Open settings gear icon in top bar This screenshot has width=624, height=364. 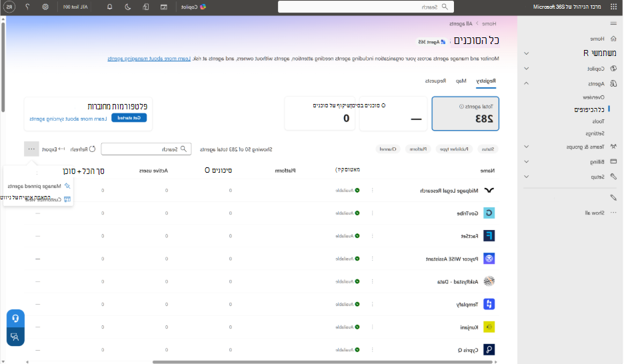45,7
